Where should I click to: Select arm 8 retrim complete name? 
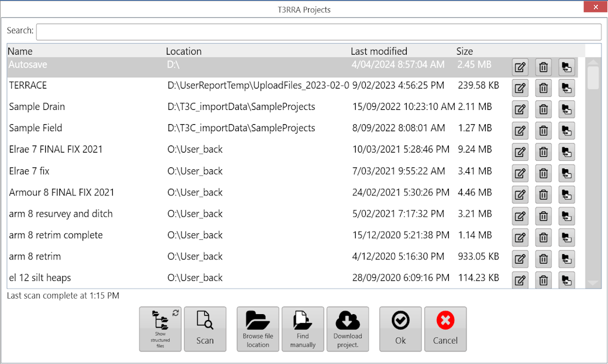[x=56, y=235]
